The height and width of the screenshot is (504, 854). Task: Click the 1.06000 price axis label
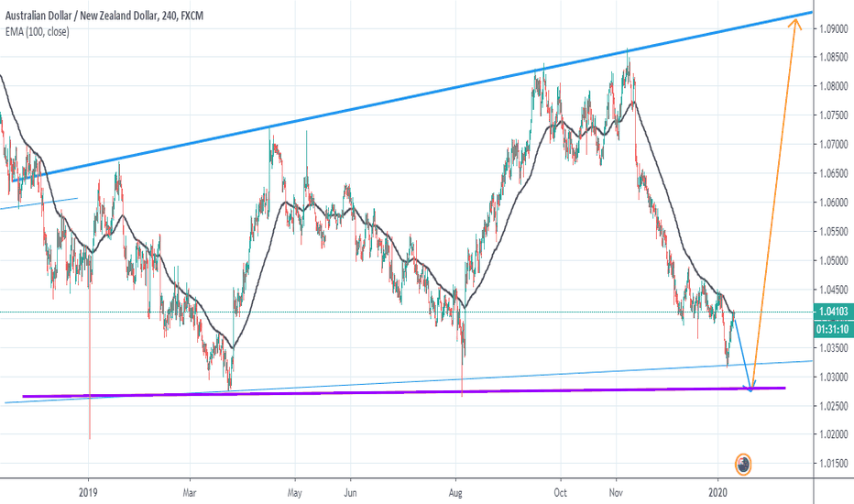[833, 203]
